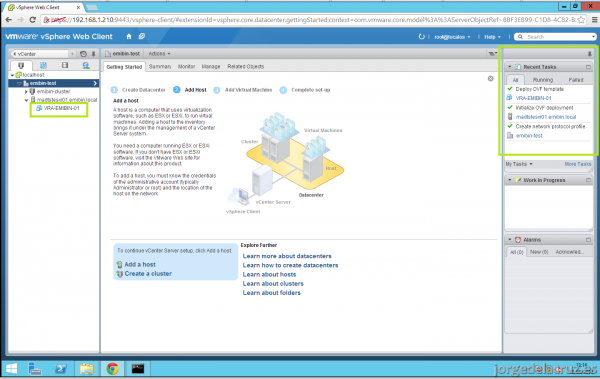This screenshot has width=600, height=379.
Task: Select the Storage view icon
Action: [x=65, y=65]
